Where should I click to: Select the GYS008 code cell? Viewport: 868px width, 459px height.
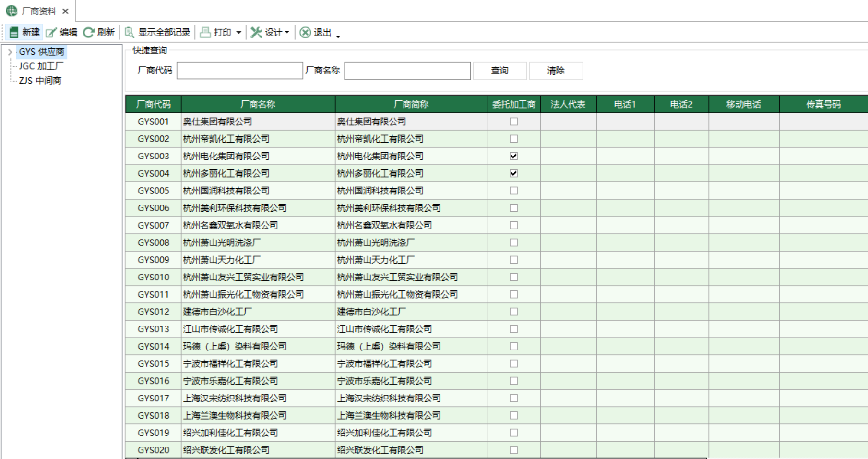tap(154, 242)
